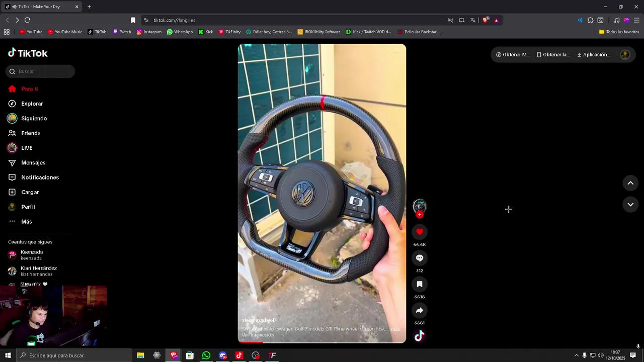
Task: Click 'Ver traducción' under caption
Action: pyautogui.click(x=258, y=335)
